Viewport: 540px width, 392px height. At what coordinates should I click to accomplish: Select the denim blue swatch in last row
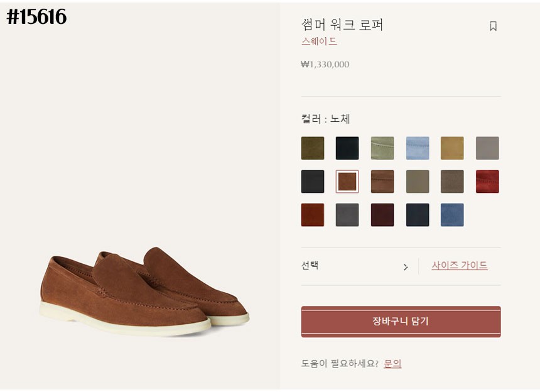452,215
